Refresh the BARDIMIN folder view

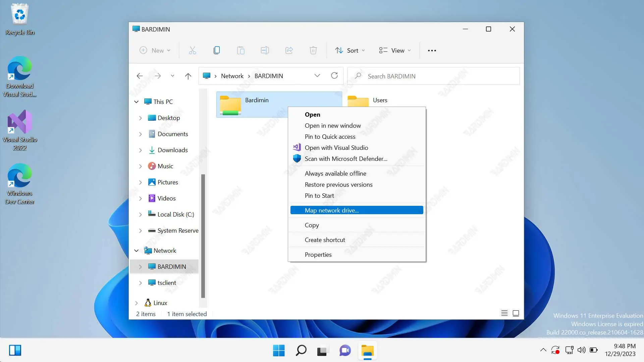(334, 75)
